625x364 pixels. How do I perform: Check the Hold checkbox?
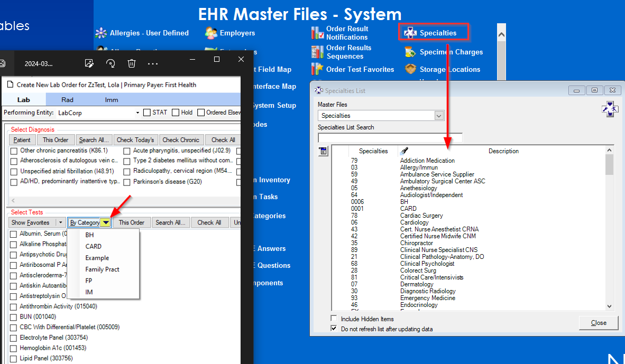(176, 113)
